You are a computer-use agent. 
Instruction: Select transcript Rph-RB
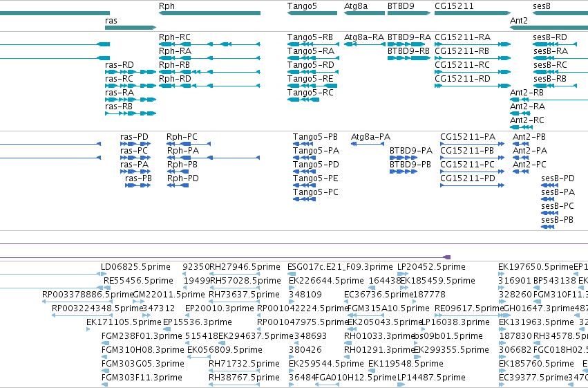pos(209,72)
